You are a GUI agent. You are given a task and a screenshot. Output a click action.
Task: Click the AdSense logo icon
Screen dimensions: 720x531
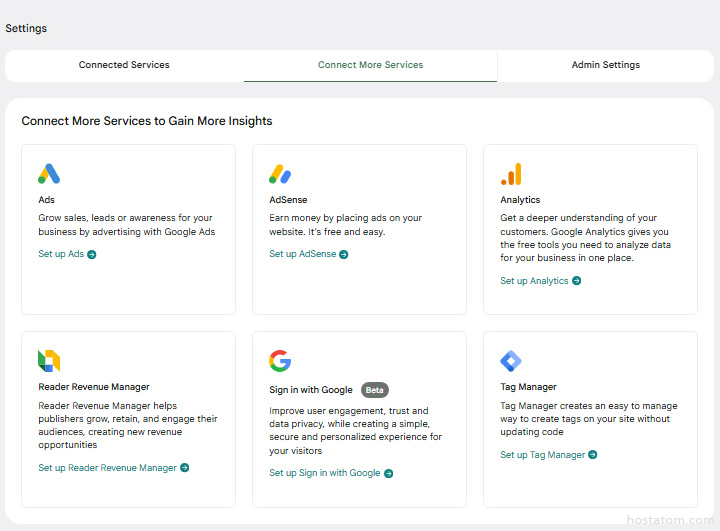[x=280, y=174]
